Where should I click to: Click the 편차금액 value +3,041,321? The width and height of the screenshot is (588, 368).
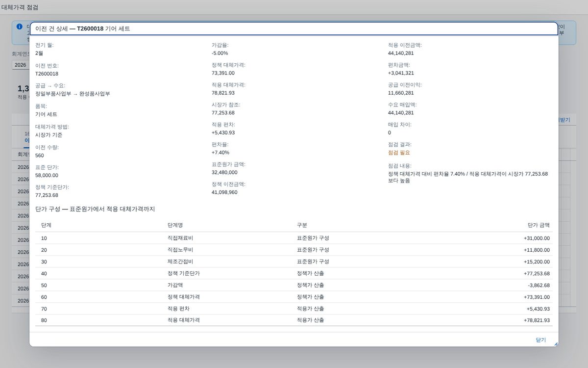click(x=401, y=73)
